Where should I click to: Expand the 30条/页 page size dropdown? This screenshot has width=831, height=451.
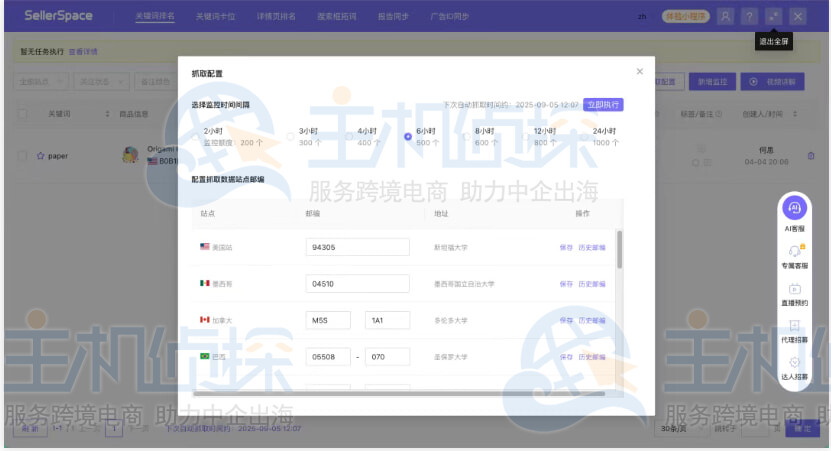click(x=678, y=429)
